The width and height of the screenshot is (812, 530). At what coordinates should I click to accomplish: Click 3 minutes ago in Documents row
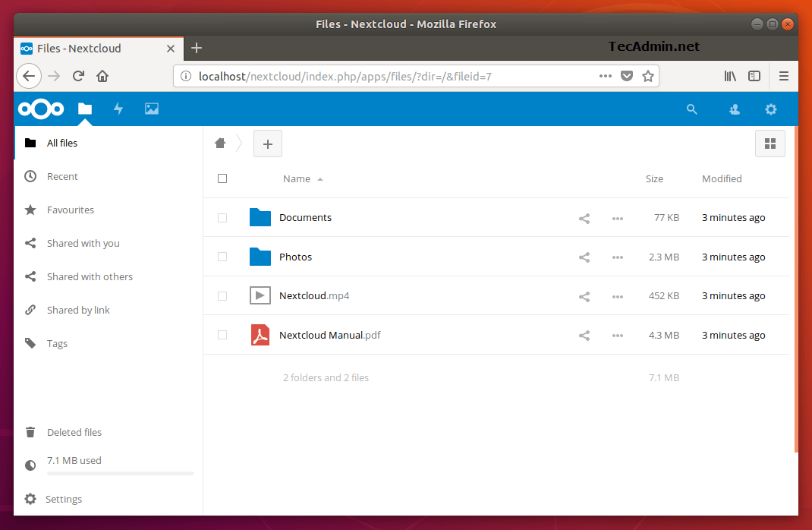733,218
